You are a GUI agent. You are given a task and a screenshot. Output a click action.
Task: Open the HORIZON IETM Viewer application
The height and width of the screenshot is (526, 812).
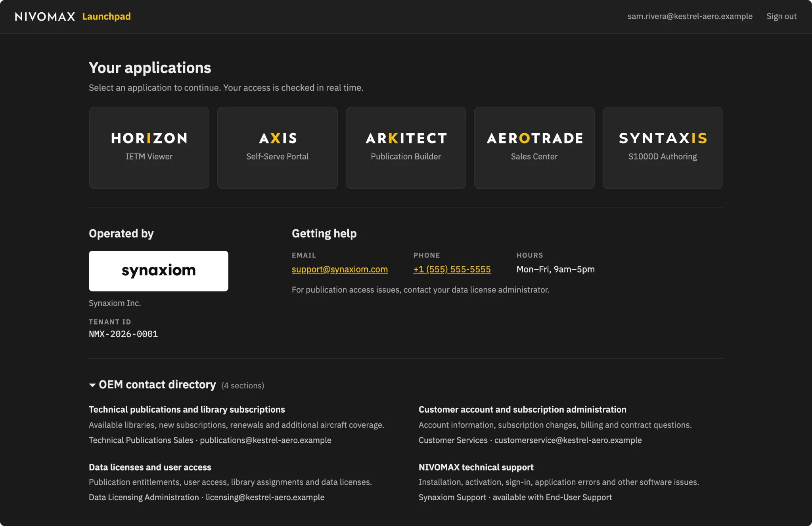click(149, 148)
